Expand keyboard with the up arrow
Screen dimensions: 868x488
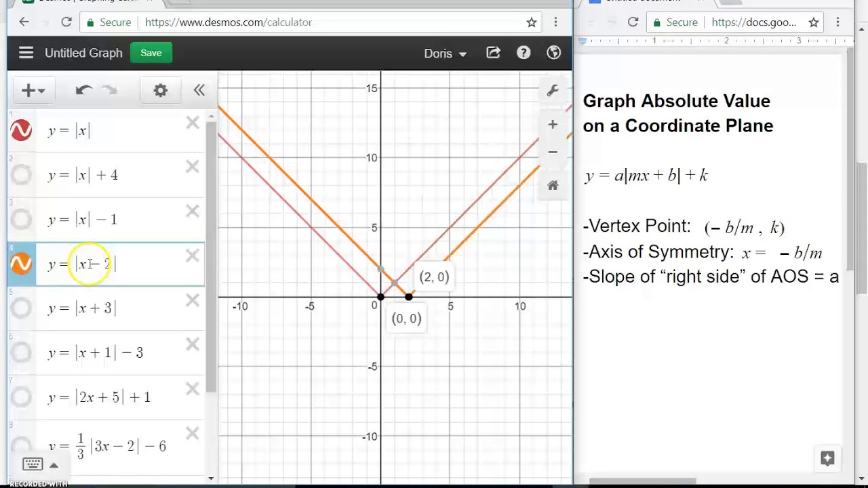[x=54, y=465]
